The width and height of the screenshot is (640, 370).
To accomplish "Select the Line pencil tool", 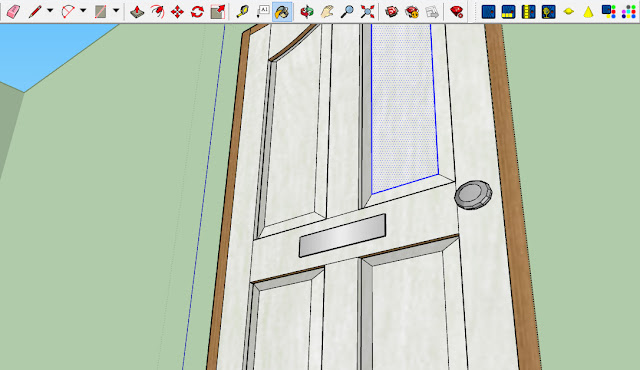I will pos(35,11).
